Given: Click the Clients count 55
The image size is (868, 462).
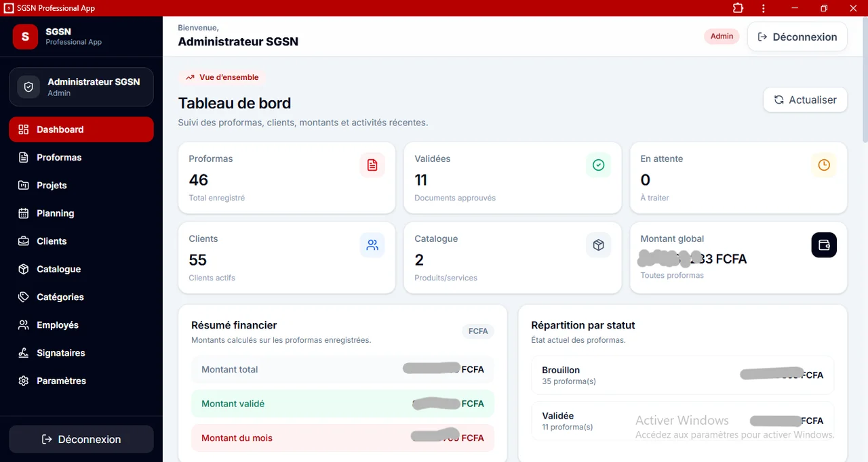Looking at the screenshot, I should coord(198,260).
